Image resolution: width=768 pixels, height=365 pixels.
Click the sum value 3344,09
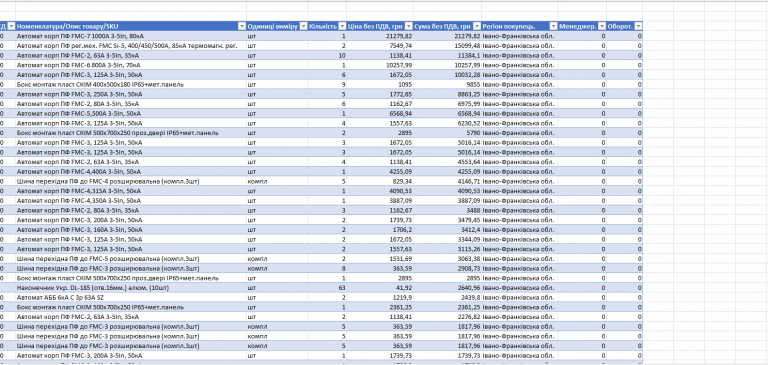447,240
